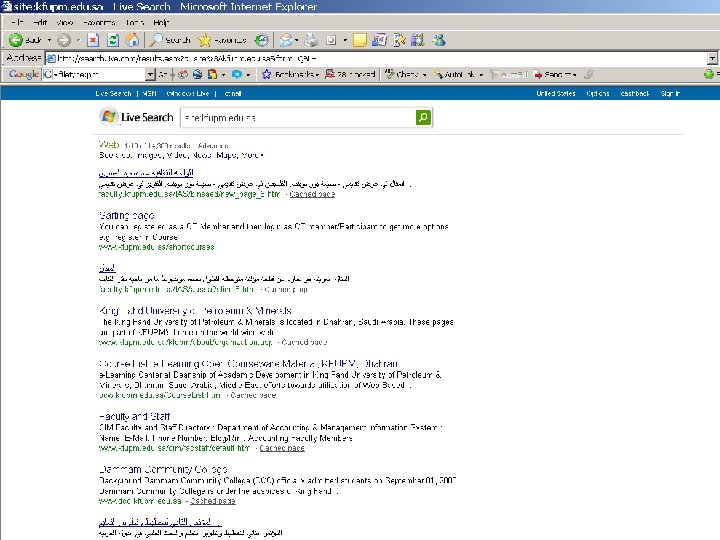Click the United States region link
Viewport: 720px width, 540px height.
[x=556, y=93]
